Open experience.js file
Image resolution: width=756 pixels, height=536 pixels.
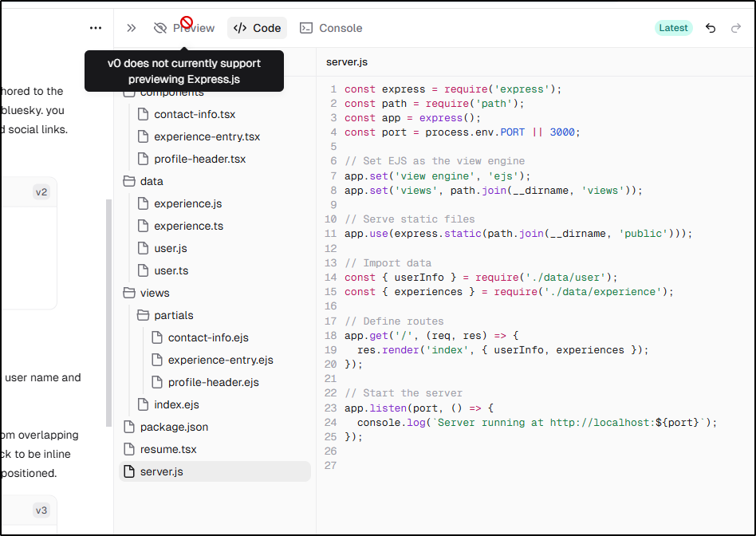tap(188, 203)
